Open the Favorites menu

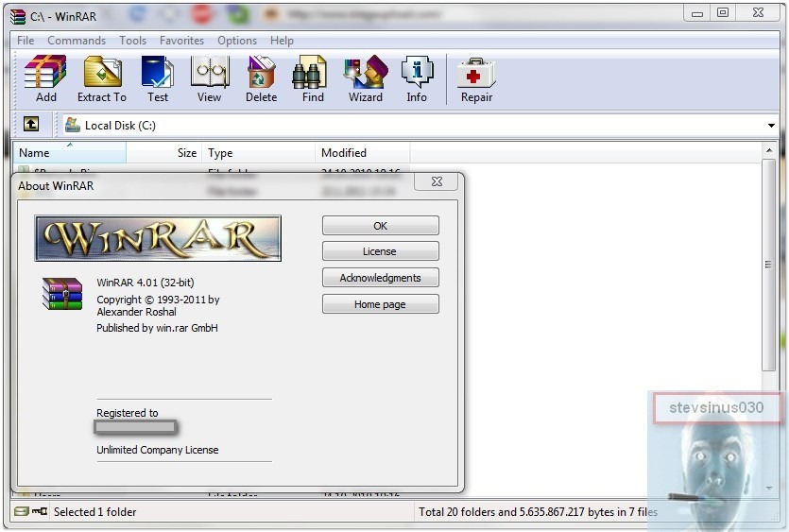pos(181,41)
